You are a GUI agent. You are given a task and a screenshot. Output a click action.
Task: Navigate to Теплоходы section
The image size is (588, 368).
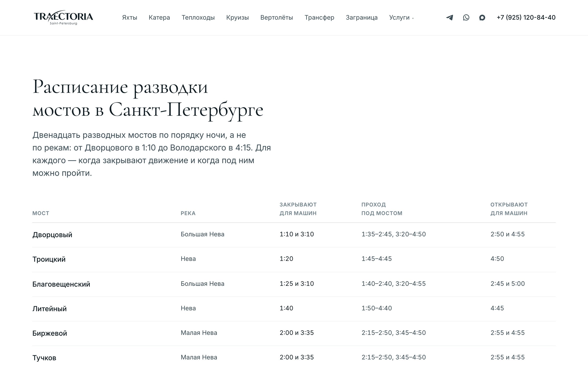[x=198, y=17]
